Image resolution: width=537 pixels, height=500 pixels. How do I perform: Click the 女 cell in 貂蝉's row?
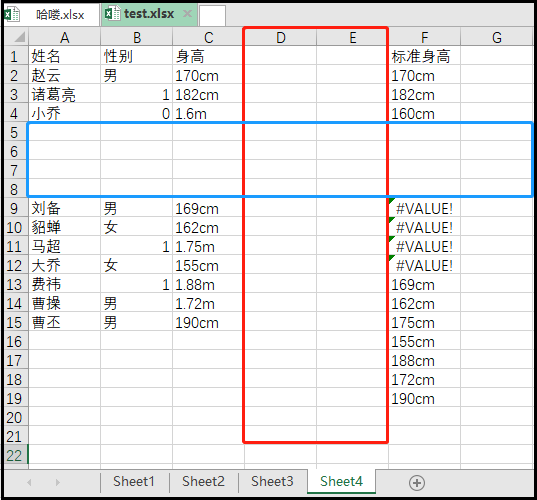137,227
